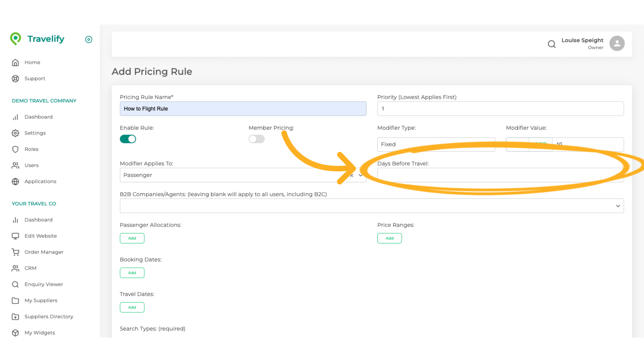The image size is (644, 362).
Task: Click Add under Passenger Allocations
Action: [x=132, y=238]
